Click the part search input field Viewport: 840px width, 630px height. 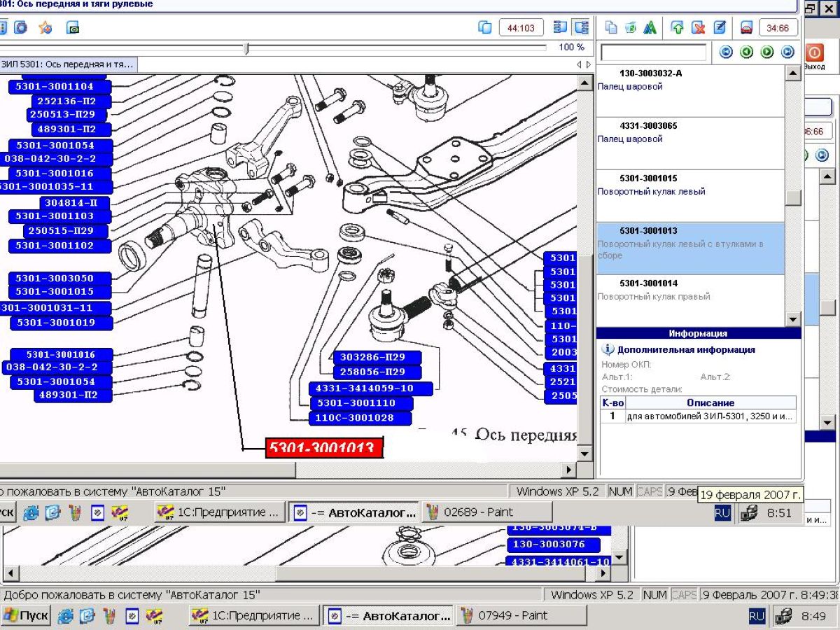pos(654,52)
